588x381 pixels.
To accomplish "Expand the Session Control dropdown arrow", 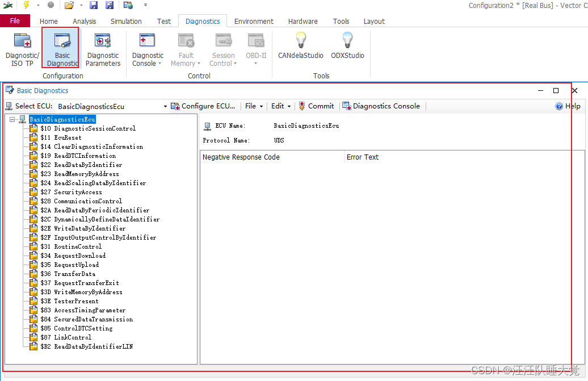I will pos(235,64).
